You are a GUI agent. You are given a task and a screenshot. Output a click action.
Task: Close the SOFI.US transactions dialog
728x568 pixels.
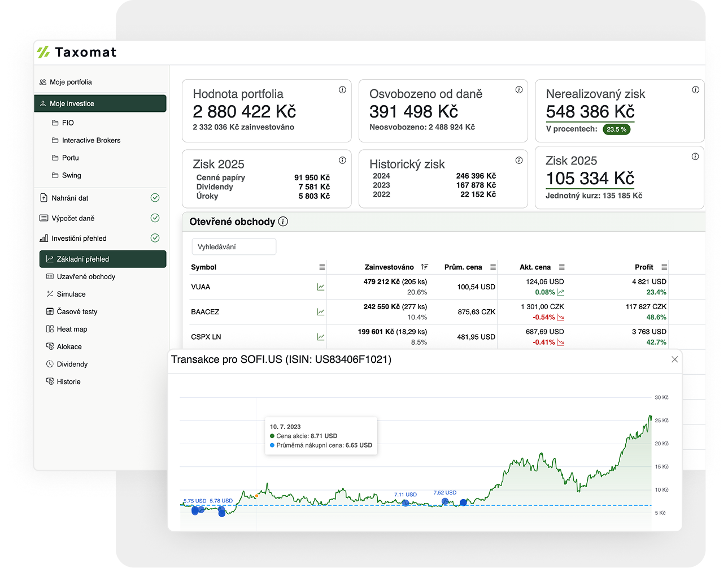click(x=674, y=359)
